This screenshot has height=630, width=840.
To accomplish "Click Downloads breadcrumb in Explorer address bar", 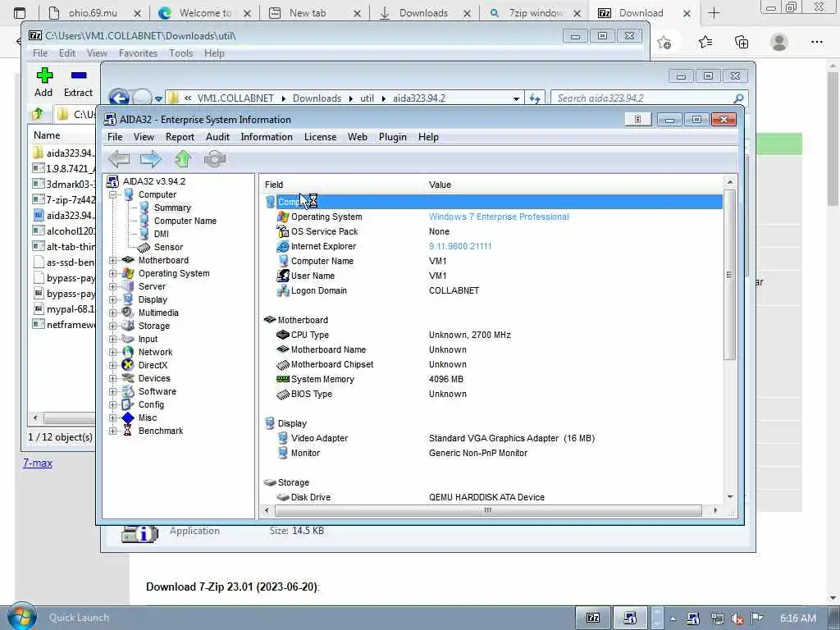I will click(x=317, y=98).
